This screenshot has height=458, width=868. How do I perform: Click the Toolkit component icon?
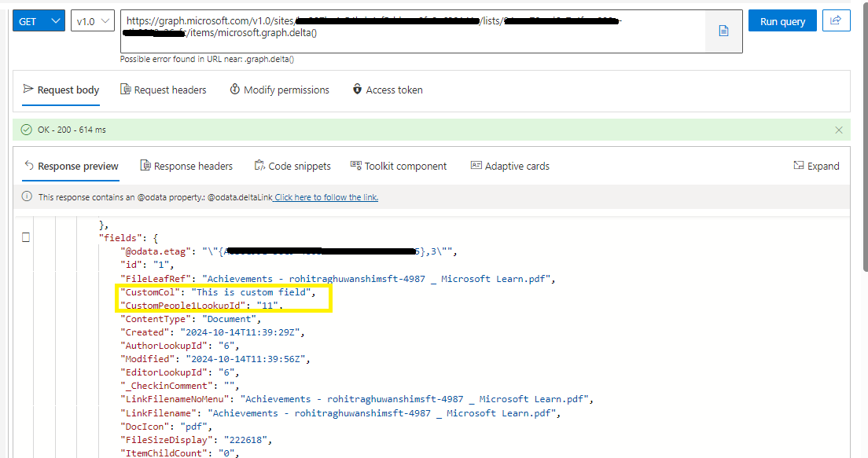point(355,166)
